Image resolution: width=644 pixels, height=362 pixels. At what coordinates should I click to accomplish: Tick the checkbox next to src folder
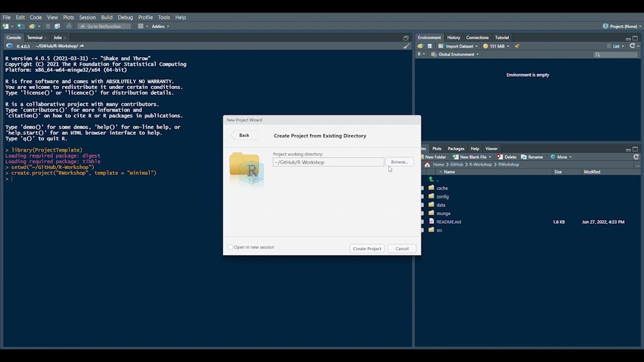coord(423,230)
